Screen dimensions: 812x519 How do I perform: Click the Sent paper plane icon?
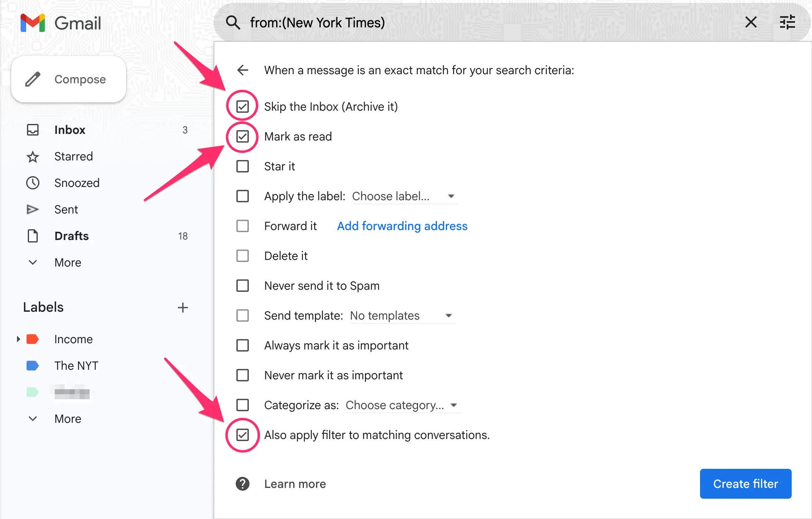point(33,209)
